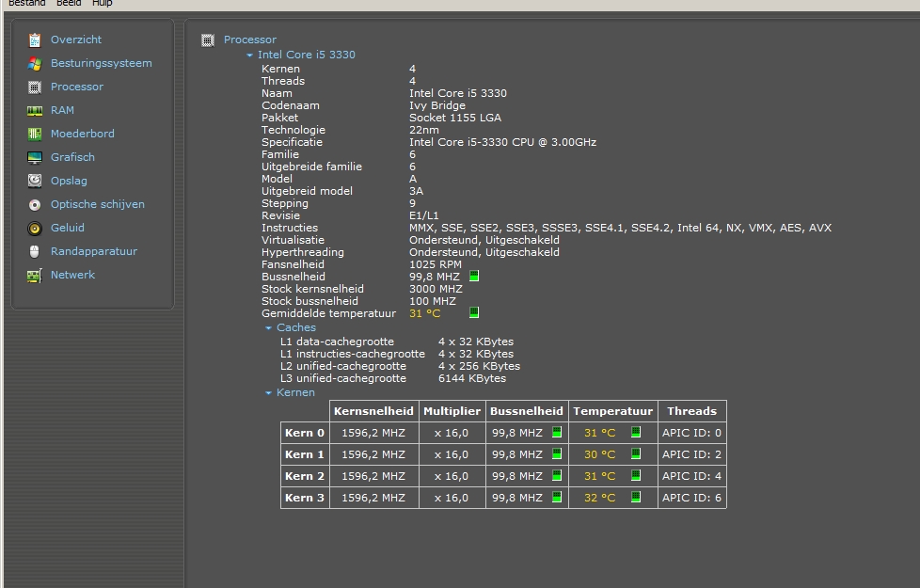Screen dimensions: 920x588
Task: Click Kern 1 temperature graph icon
Action: (x=635, y=453)
